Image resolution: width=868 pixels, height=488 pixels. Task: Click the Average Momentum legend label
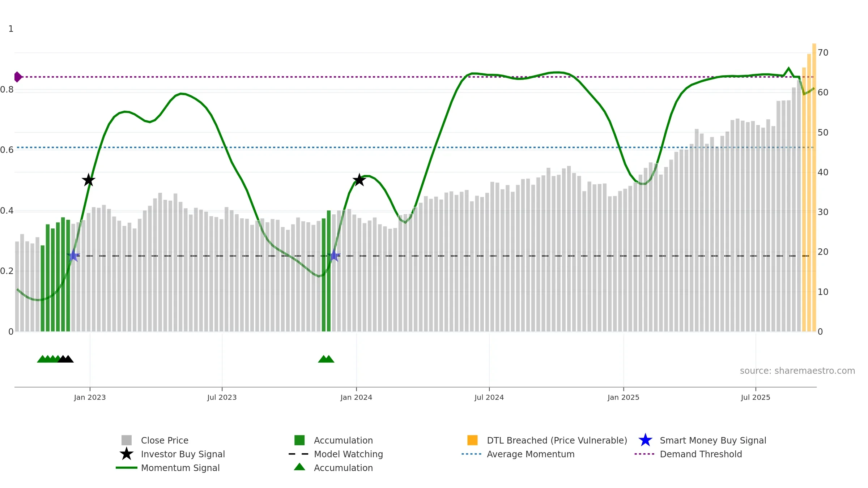pyautogui.click(x=531, y=454)
